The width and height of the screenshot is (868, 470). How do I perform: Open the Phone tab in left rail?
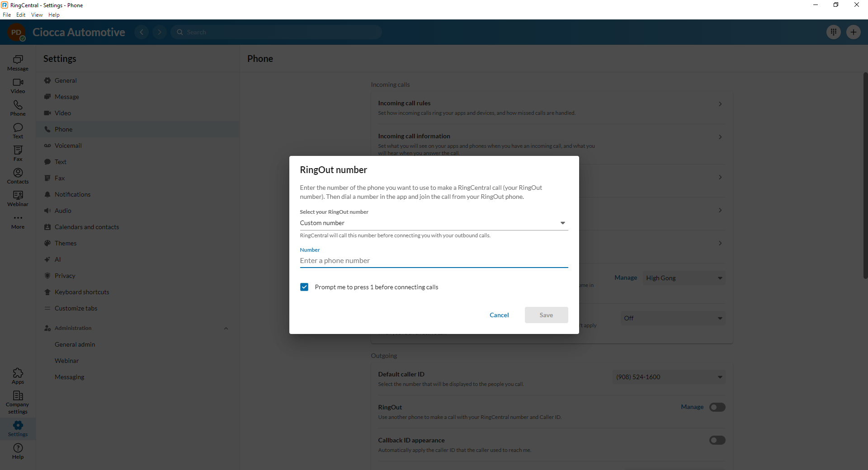click(18, 108)
